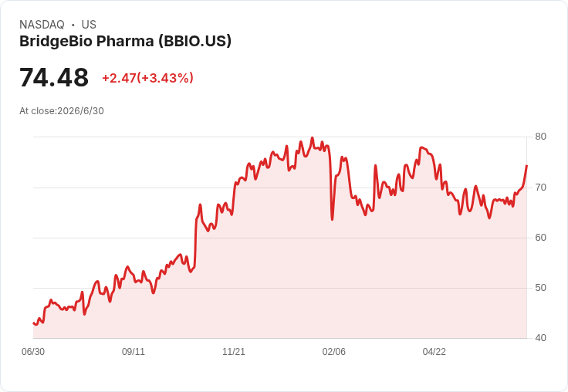Click the 04/22 date axis label
This screenshot has width=568, height=392.
[434, 352]
